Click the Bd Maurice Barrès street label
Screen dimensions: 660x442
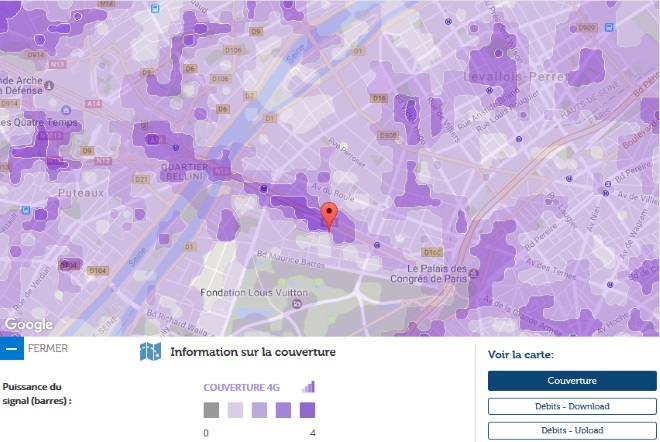point(291,260)
